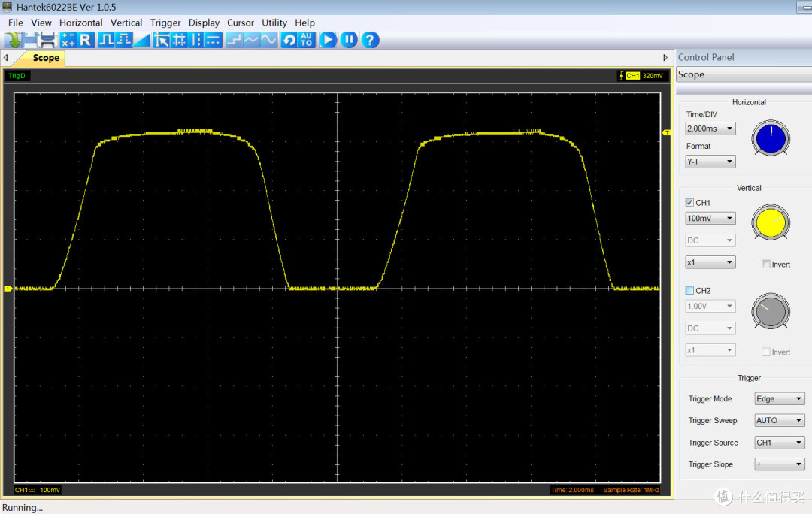Click the R reference waveform icon
Screen dimensions: 812x514
tap(86, 40)
